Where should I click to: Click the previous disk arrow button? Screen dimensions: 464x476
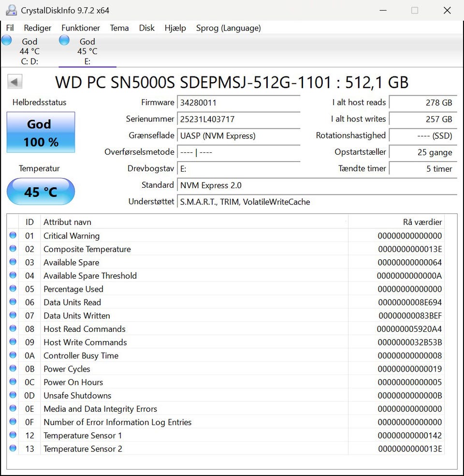point(15,82)
